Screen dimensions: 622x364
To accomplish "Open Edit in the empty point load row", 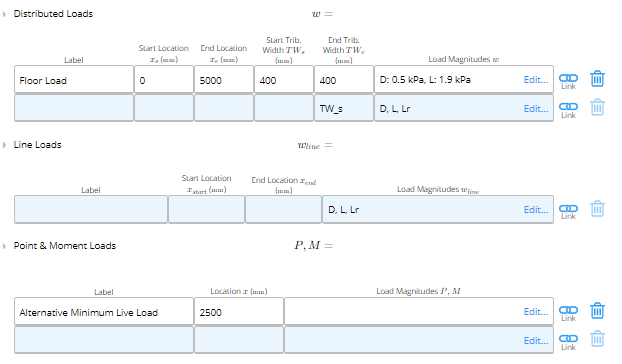I will click(536, 341).
